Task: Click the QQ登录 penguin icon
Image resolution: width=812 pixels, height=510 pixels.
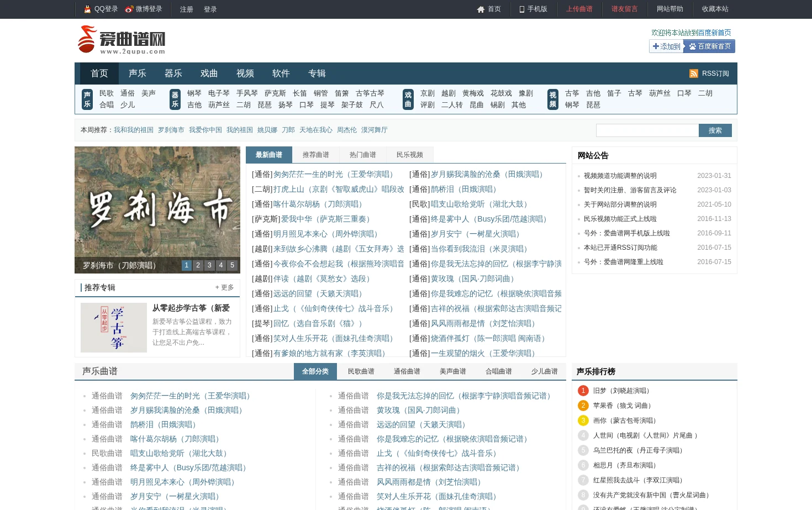Action: (x=87, y=9)
